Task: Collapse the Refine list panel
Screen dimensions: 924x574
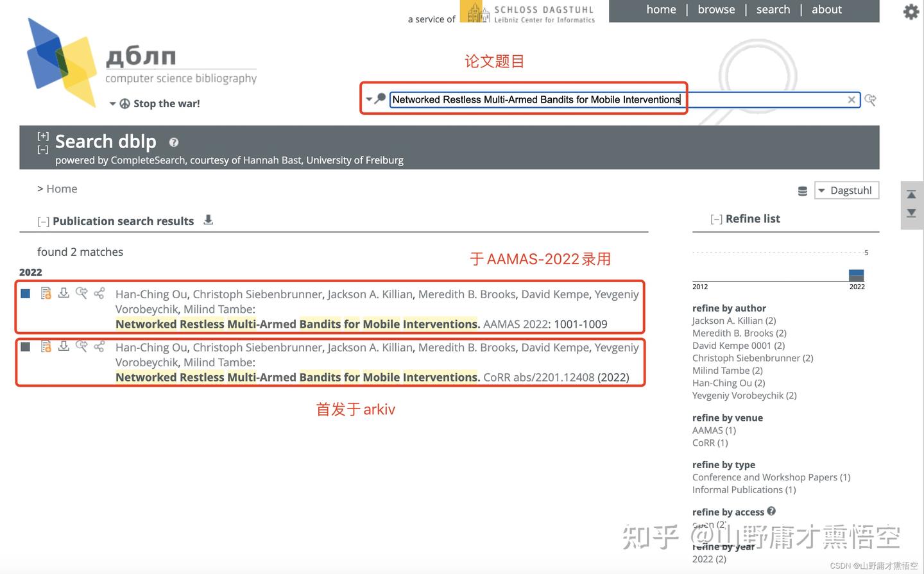Action: point(716,218)
